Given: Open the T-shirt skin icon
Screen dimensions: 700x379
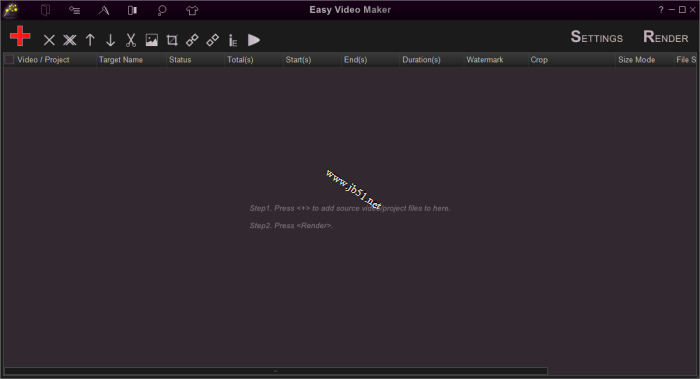Looking at the screenshot, I should pyautogui.click(x=192, y=10).
